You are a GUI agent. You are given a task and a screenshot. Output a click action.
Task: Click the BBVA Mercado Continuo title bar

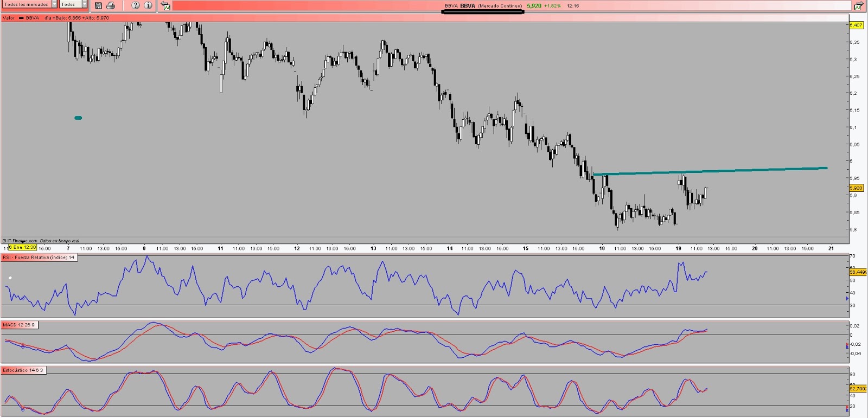coord(512,6)
